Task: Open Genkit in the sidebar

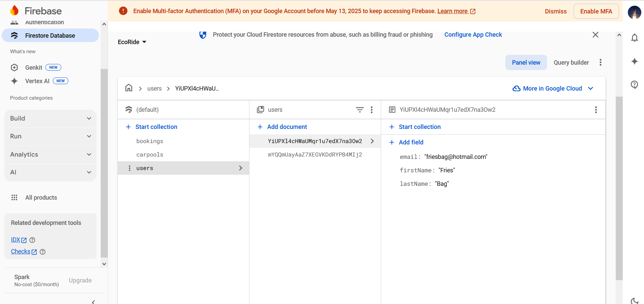Action: tap(34, 67)
